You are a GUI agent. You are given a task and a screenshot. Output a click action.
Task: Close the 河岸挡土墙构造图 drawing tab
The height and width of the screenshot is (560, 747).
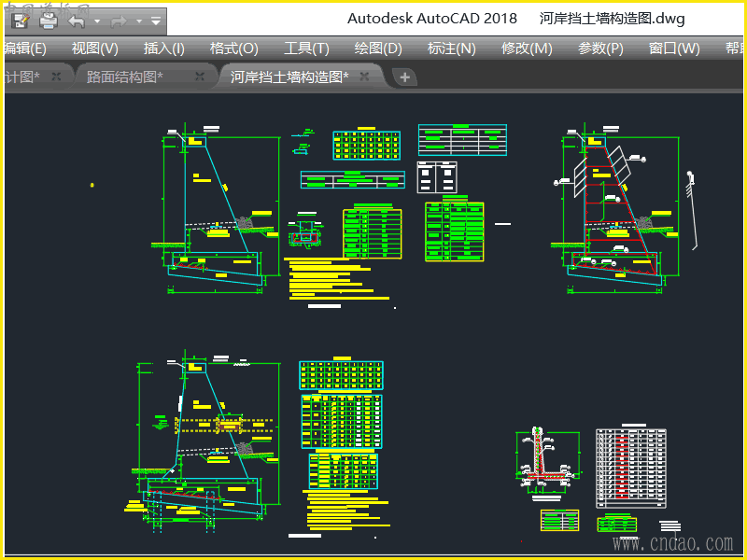364,77
